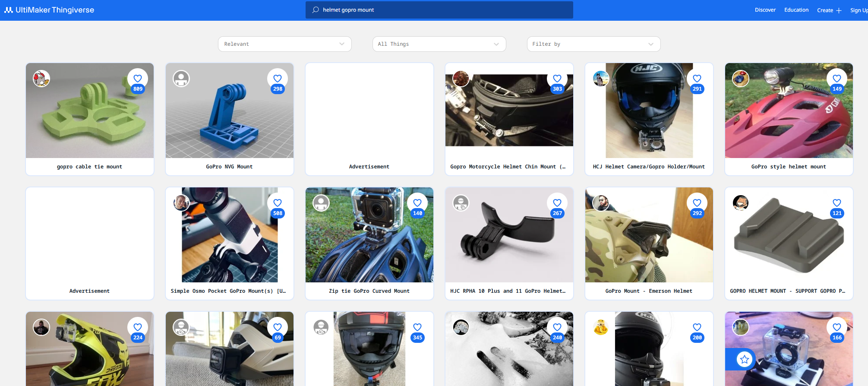Open creator avatar on card with 69 likes
The height and width of the screenshot is (386, 868).
181,327
